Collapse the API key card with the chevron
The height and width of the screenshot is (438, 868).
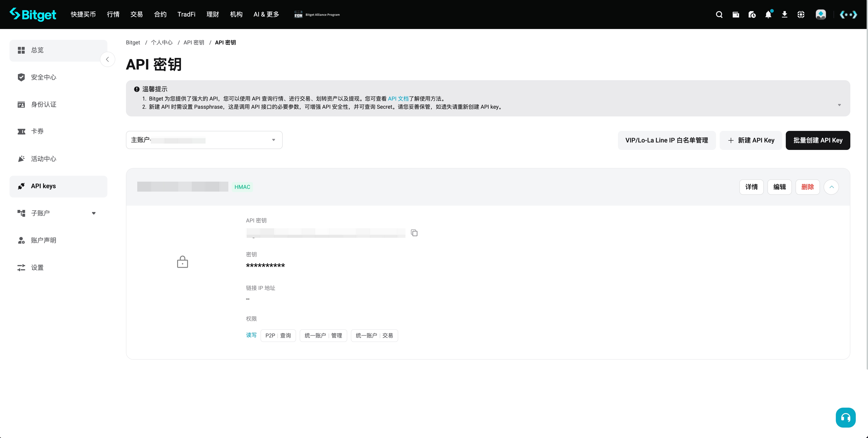pos(831,187)
